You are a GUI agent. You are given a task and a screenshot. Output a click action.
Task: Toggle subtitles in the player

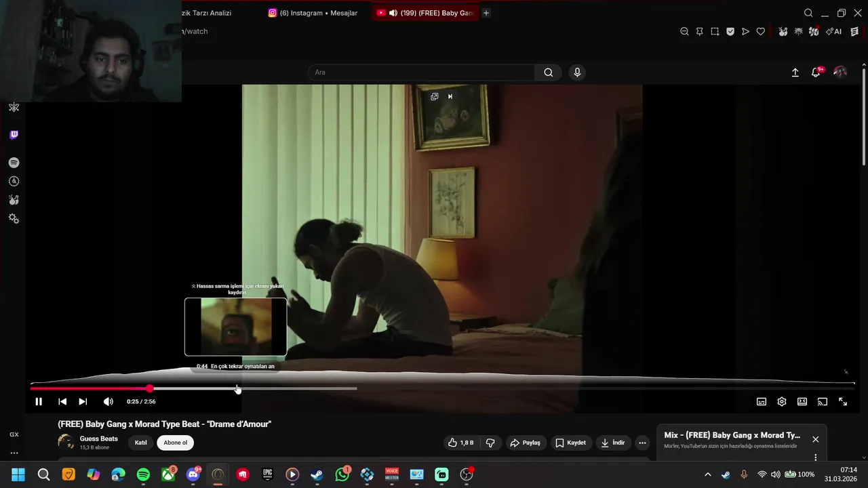[762, 402]
